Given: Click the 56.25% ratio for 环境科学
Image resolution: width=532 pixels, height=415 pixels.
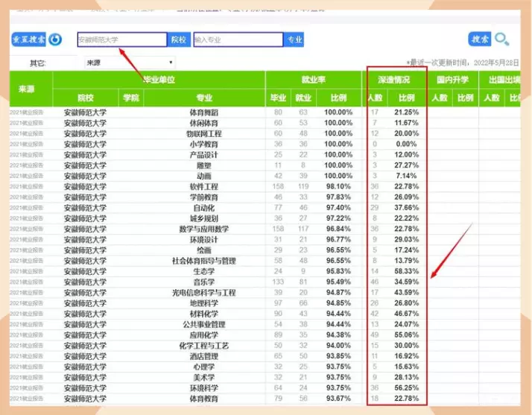Looking at the screenshot, I should pos(407,388).
